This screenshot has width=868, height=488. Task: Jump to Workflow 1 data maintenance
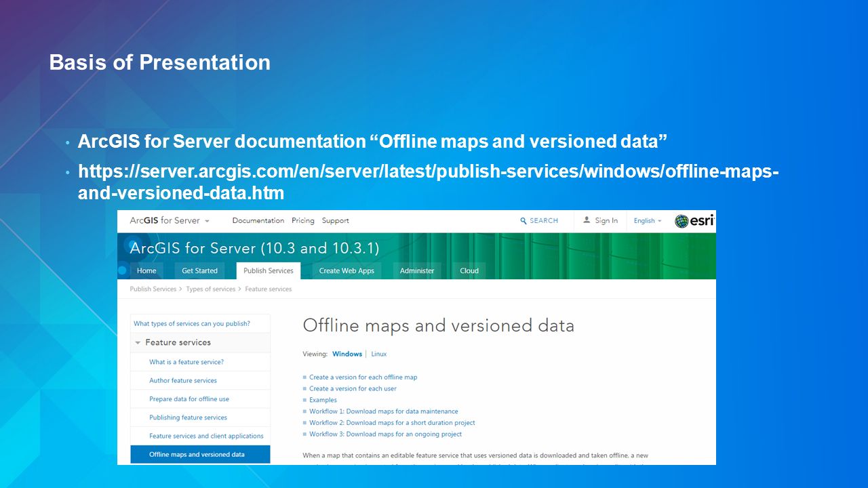click(x=384, y=411)
